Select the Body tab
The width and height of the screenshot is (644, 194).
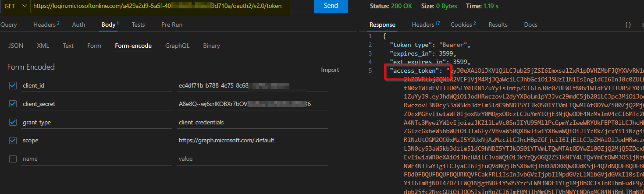[x=110, y=25]
